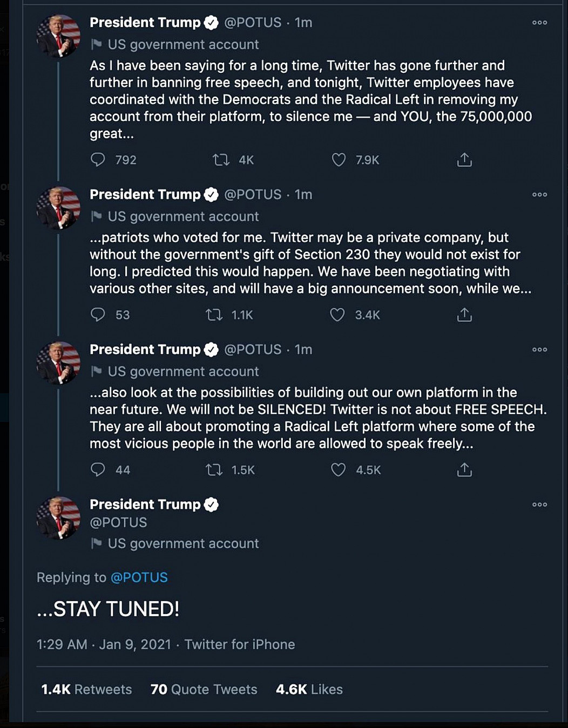
Task: View the 70 Quote Tweets
Action: pos(204,689)
